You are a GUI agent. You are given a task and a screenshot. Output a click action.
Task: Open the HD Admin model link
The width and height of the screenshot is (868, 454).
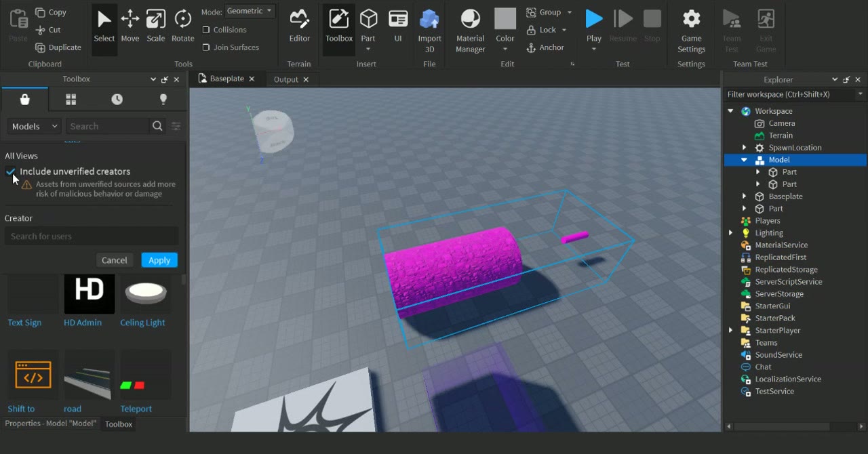tap(83, 323)
